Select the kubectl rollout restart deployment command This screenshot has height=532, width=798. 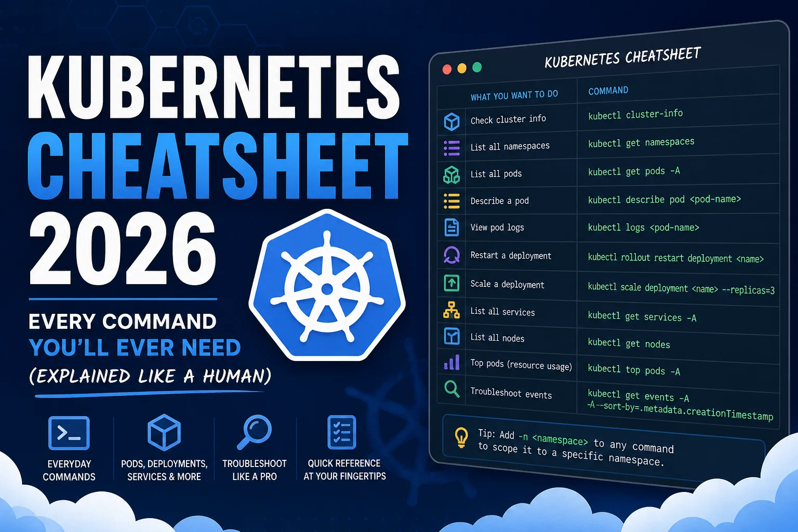[x=676, y=258]
